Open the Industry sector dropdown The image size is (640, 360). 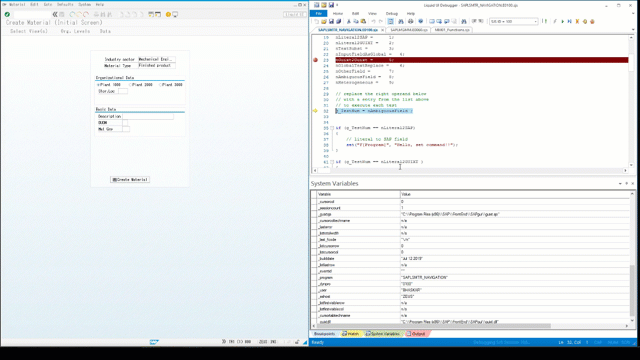(x=157, y=59)
